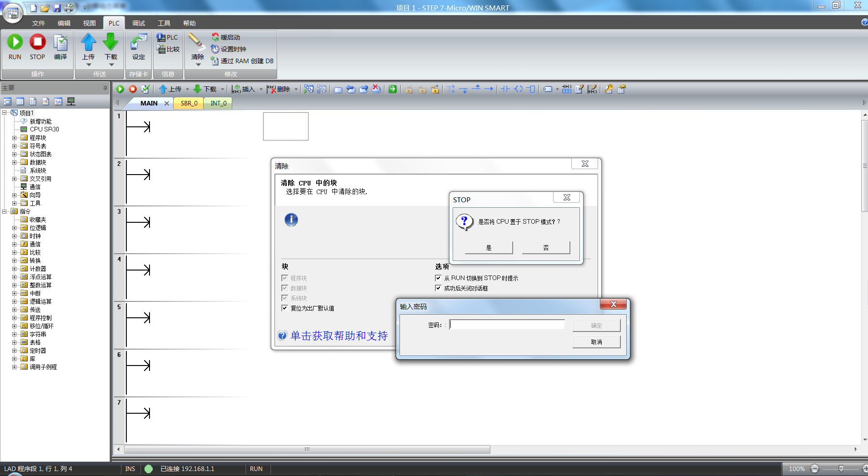Expand the 定时器 instruction folder
868x476 pixels.
(x=15, y=351)
